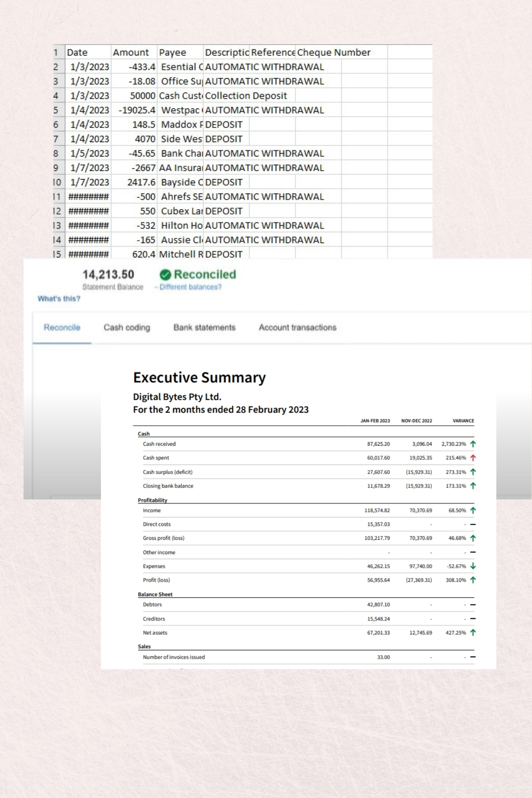Select the "Collection Deposit" description cell
532x798 pixels.
point(249,96)
